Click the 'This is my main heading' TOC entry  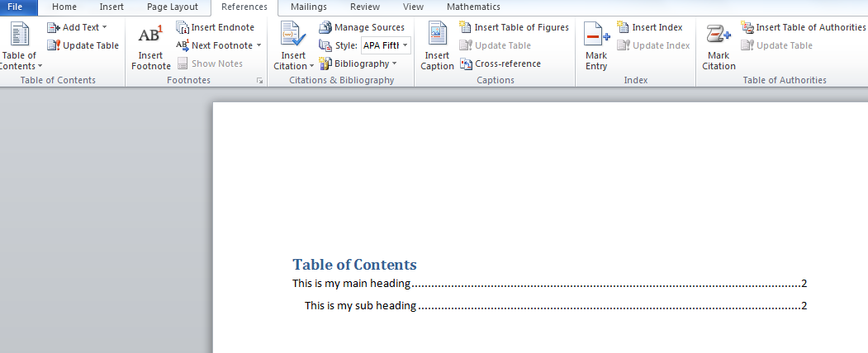[352, 284]
